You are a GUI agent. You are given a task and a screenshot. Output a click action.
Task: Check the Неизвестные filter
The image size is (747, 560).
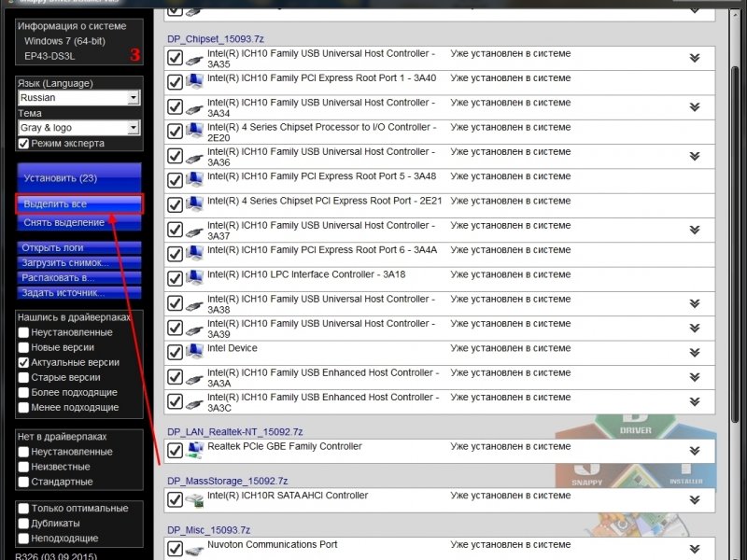coord(23,467)
